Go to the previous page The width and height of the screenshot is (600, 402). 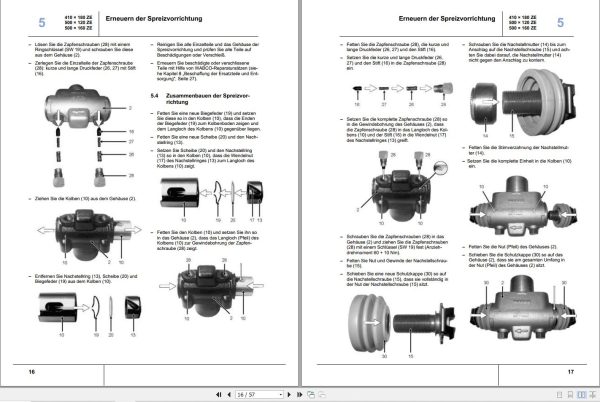229,394
